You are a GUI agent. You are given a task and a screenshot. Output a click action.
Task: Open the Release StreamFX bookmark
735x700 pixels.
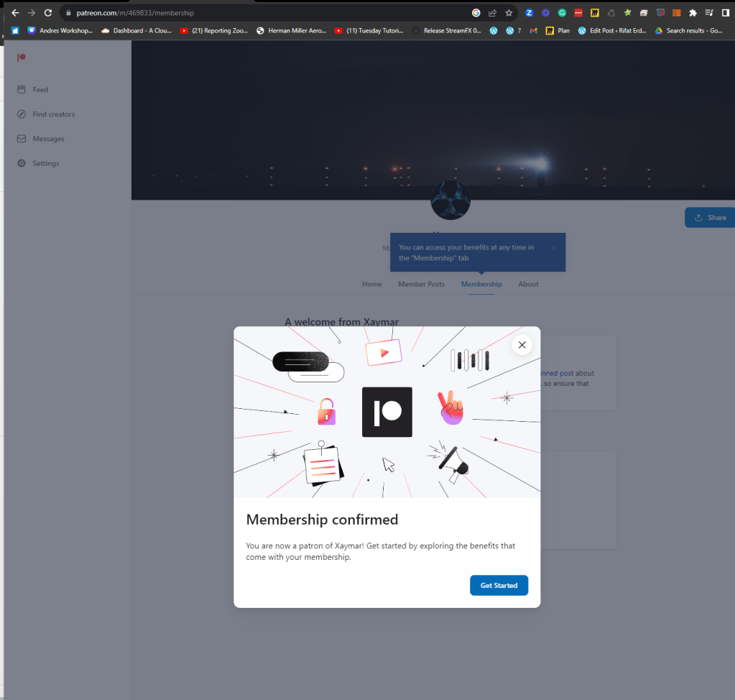(x=447, y=30)
